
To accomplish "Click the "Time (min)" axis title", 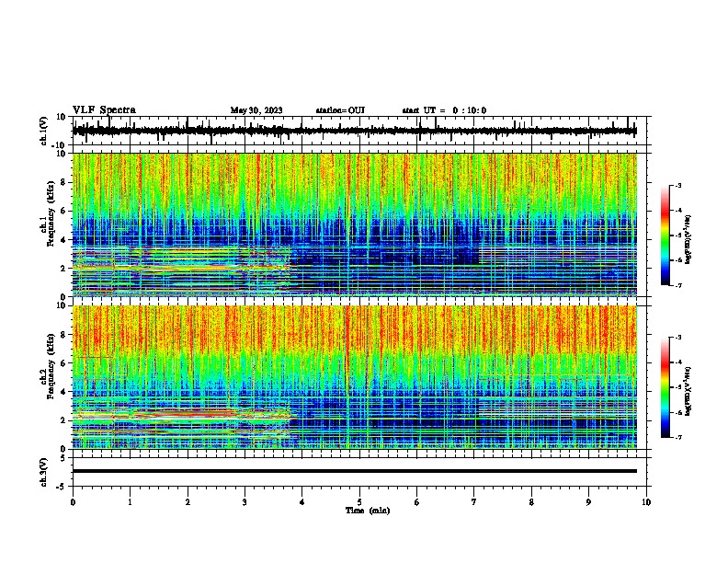I will click(368, 511).
